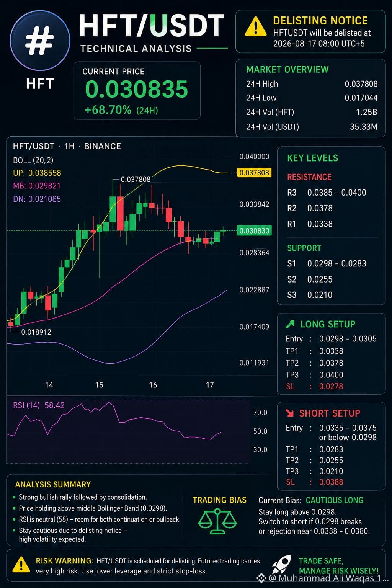Click the R3 level 0.0385 - 0.0400

click(x=327, y=193)
